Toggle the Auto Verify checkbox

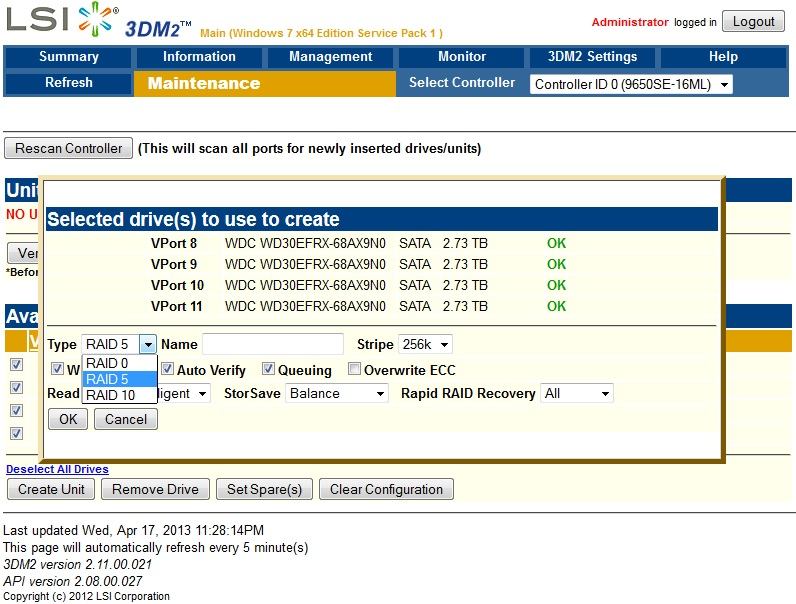pos(168,369)
